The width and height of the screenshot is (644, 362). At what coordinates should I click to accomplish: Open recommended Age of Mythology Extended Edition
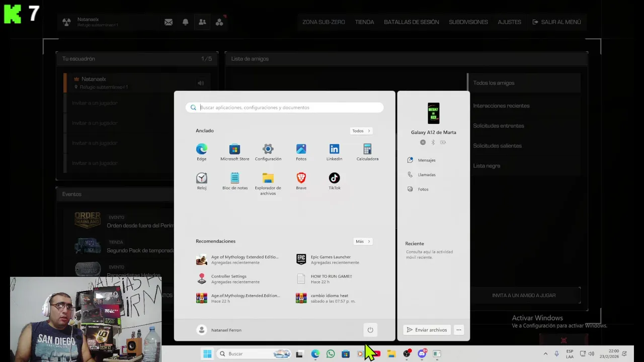point(237,259)
